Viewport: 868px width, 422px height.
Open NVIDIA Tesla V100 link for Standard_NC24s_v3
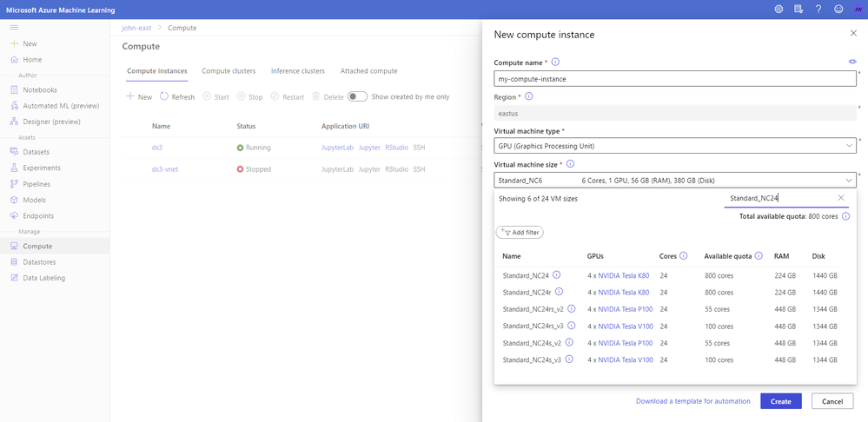coord(626,359)
